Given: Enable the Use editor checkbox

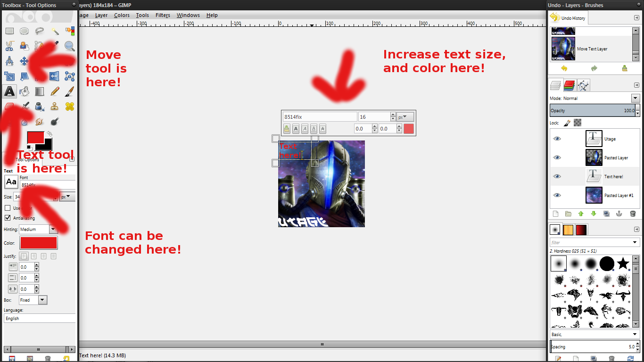Looking at the screenshot, I should pyautogui.click(x=8, y=208).
